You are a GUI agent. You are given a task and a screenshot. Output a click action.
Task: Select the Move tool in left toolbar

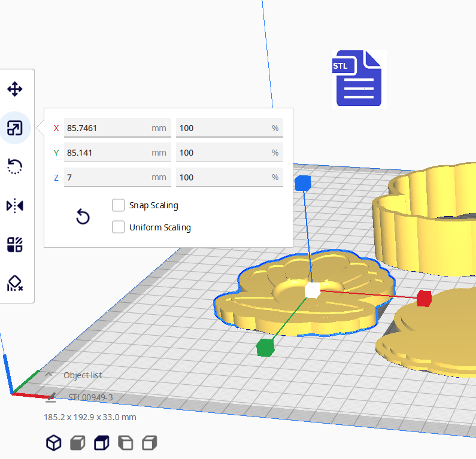(15, 90)
